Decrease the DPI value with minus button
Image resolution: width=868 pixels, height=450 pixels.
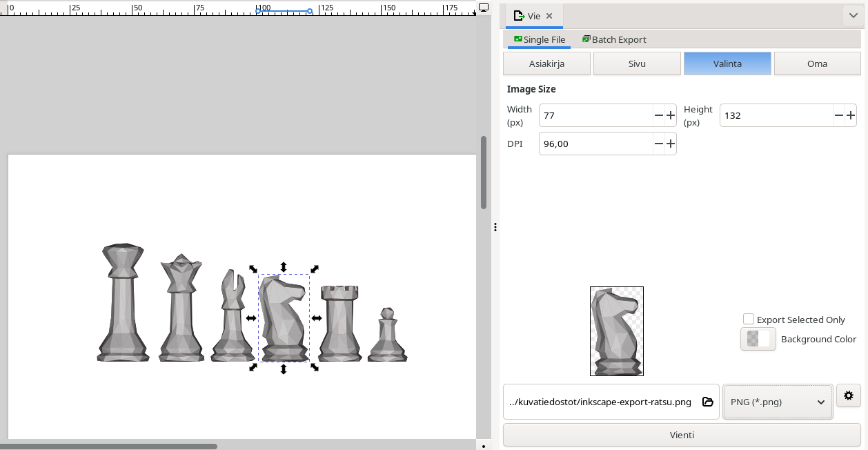point(658,144)
